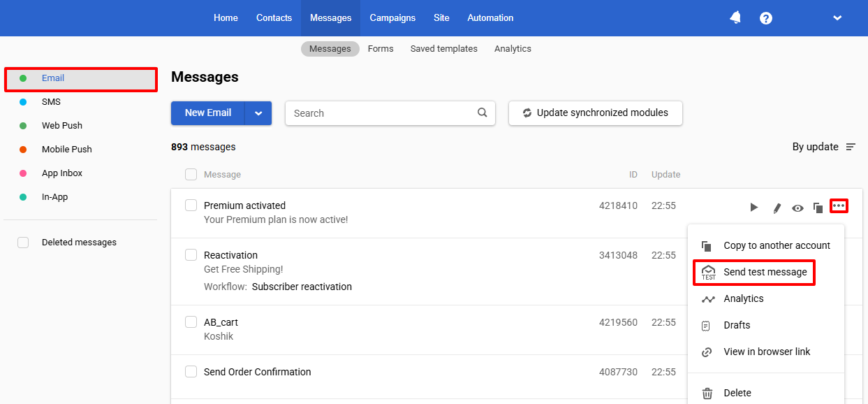The image size is (868, 404).
Task: Expand the account chevron in top bar
Action: coord(837,18)
